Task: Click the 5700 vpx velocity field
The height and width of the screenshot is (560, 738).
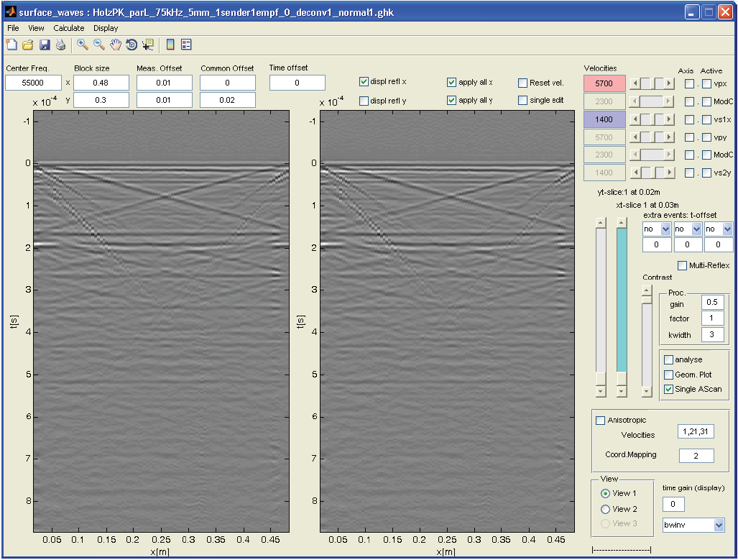Action: point(604,84)
